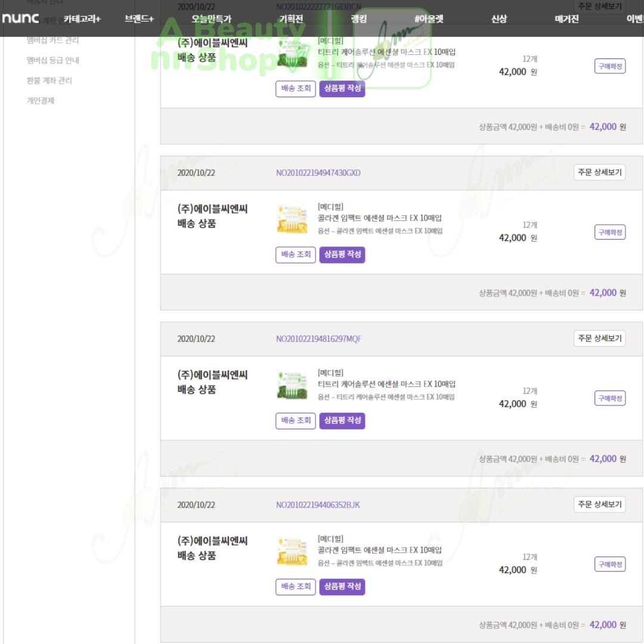
Task: Expand the 브랜드+ menu
Action: (x=139, y=19)
